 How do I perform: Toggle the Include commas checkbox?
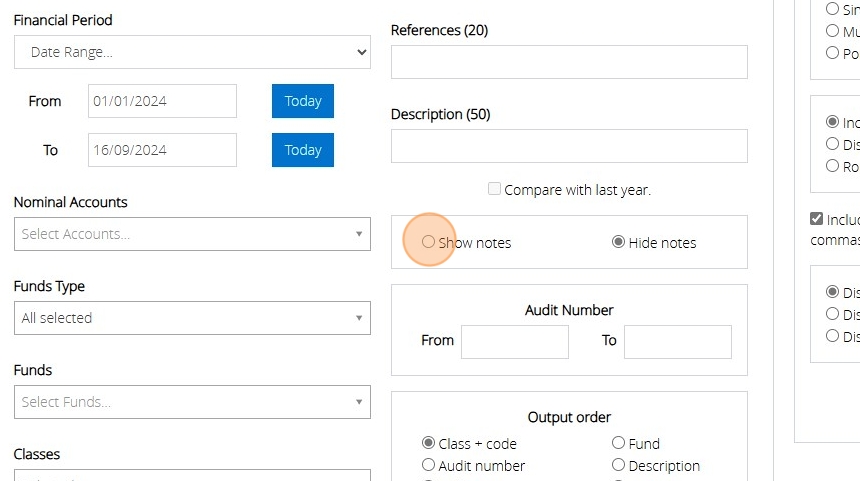click(x=817, y=219)
